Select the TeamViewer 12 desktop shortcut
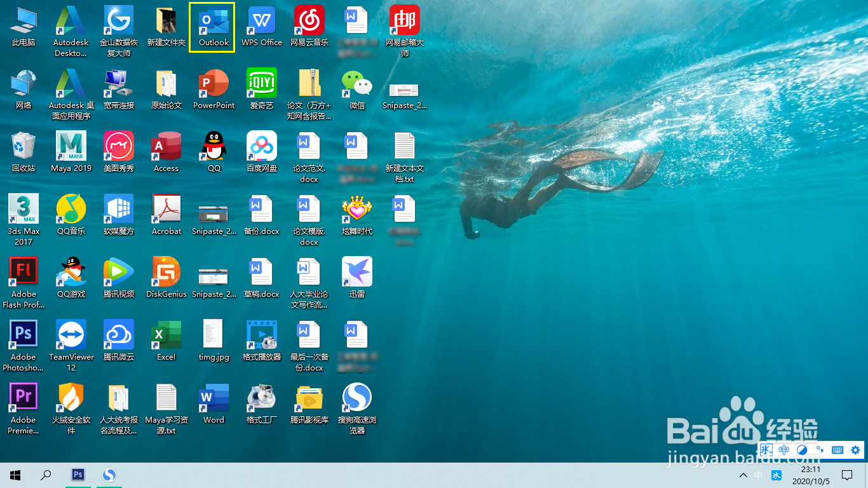 (71, 346)
